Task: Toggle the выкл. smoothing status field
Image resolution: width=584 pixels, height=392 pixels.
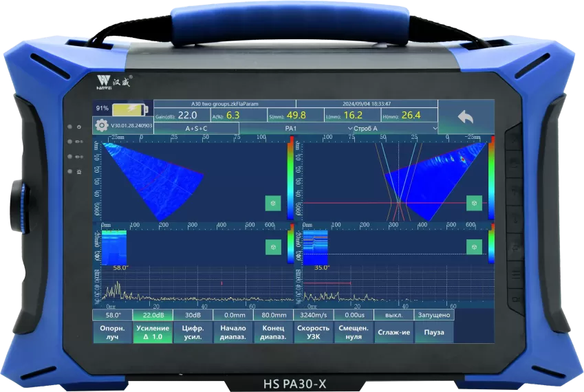Action: tap(393, 315)
